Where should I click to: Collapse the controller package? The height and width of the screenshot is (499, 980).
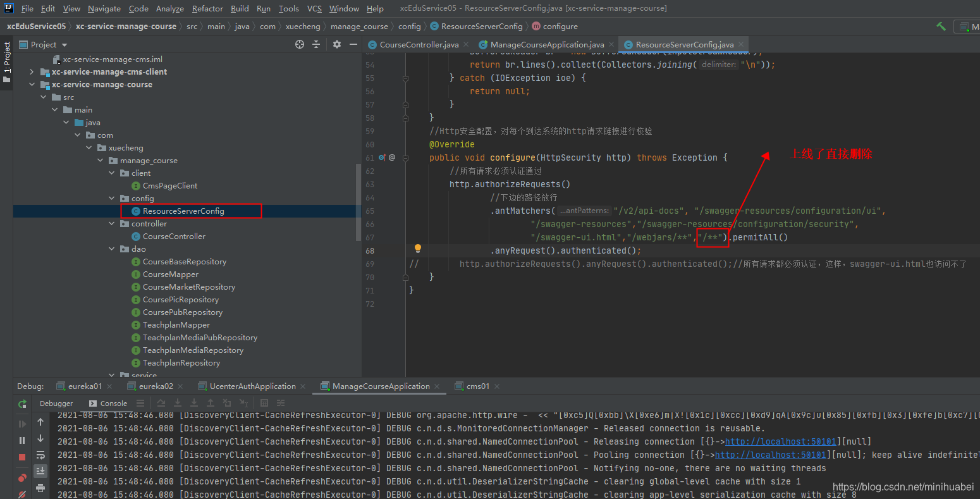pyautogui.click(x=111, y=224)
